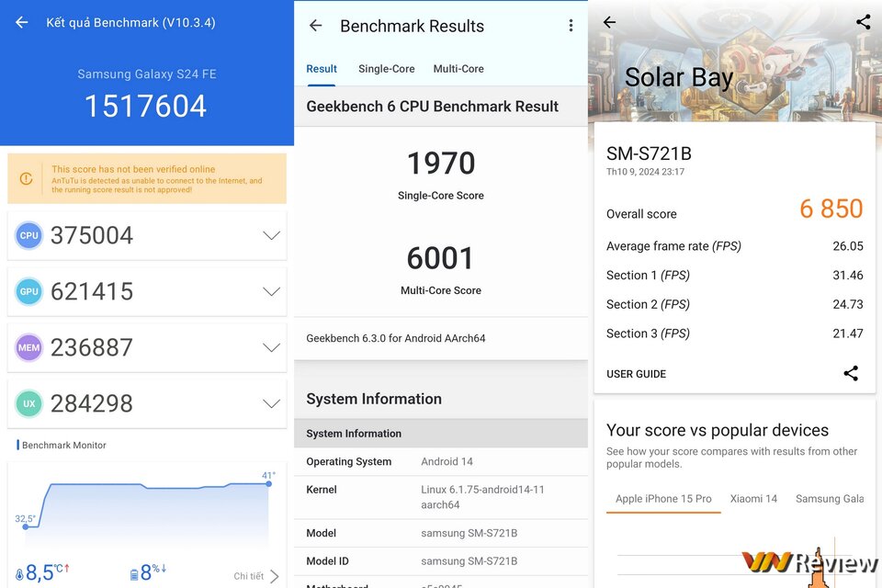Tap the Geekbench back arrow
This screenshot has width=882, height=588.
click(x=315, y=26)
